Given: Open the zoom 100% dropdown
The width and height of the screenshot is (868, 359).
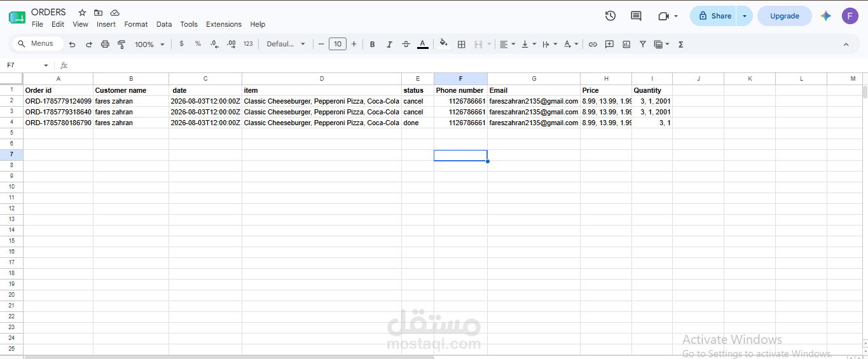Looking at the screenshot, I should 149,44.
